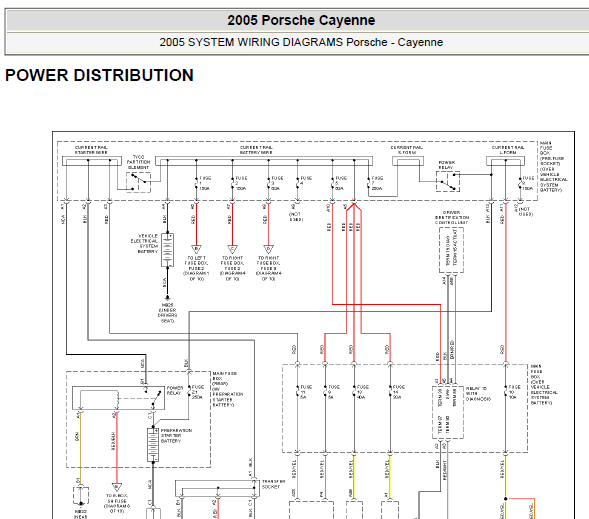Click the triangle connector marked C
The image size is (589, 519).
coord(233,249)
